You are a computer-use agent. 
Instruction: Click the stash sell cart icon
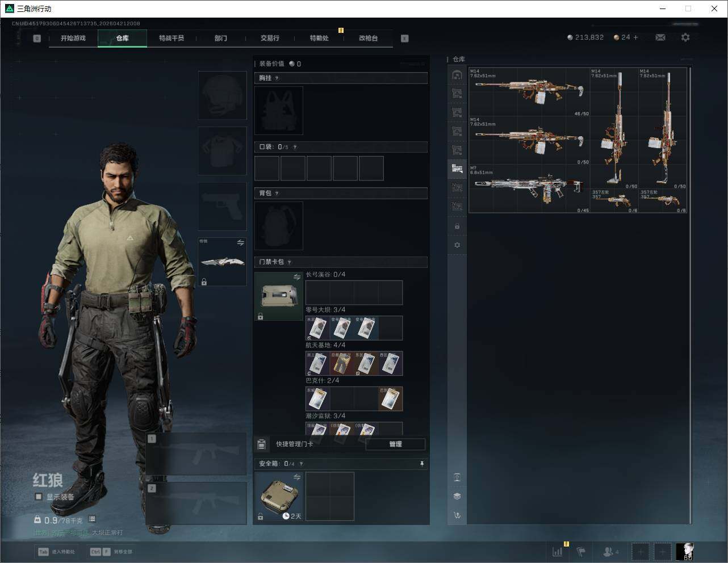coord(457,515)
